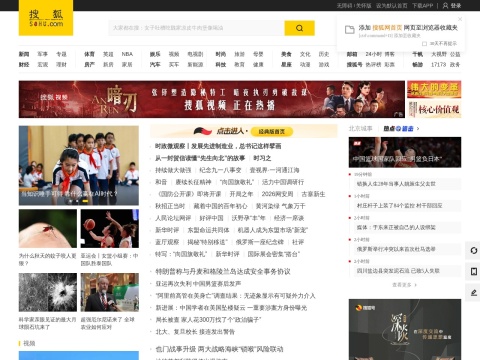Open the Sohu.com logo homepage link
Screen dimensions: 480x360
pyautogui.click(x=46, y=18)
